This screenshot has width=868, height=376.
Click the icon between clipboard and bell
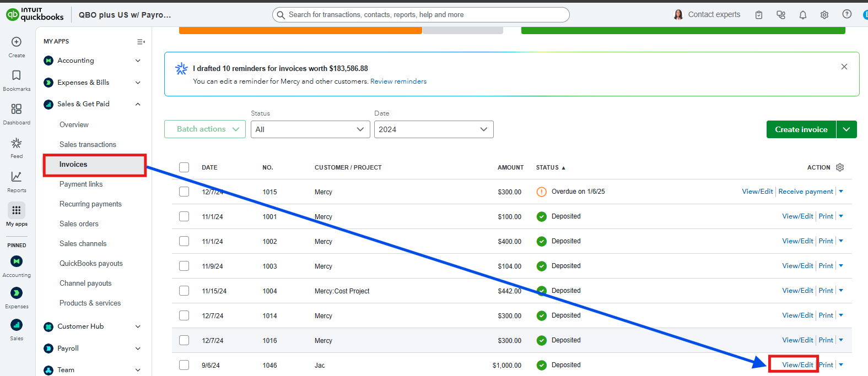[781, 15]
